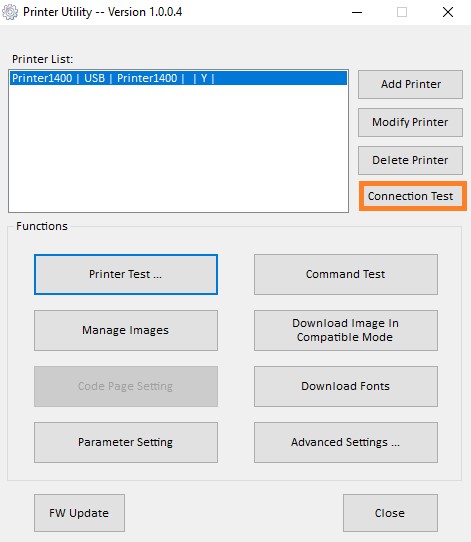Click the grayed Code Page Setting button

(126, 386)
